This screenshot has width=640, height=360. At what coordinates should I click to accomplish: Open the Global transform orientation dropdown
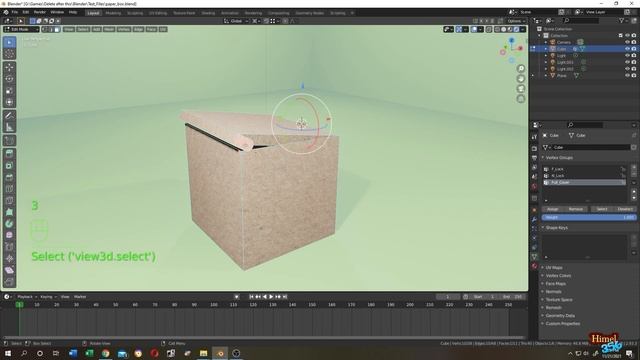(236, 21)
